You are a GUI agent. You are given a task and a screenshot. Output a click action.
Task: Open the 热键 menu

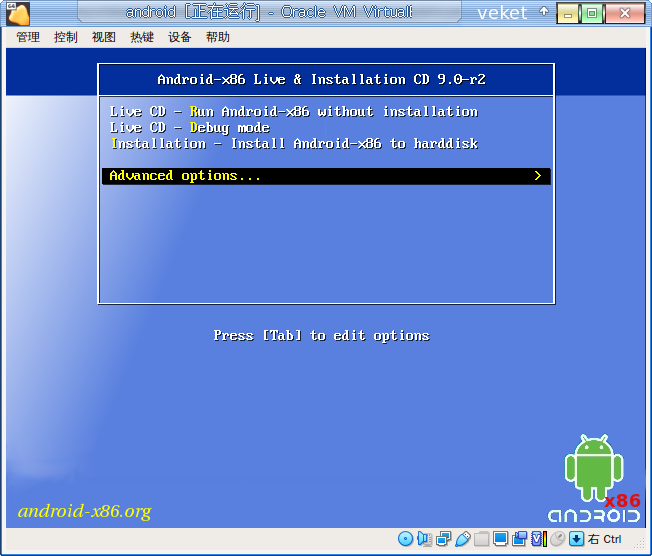coord(142,37)
